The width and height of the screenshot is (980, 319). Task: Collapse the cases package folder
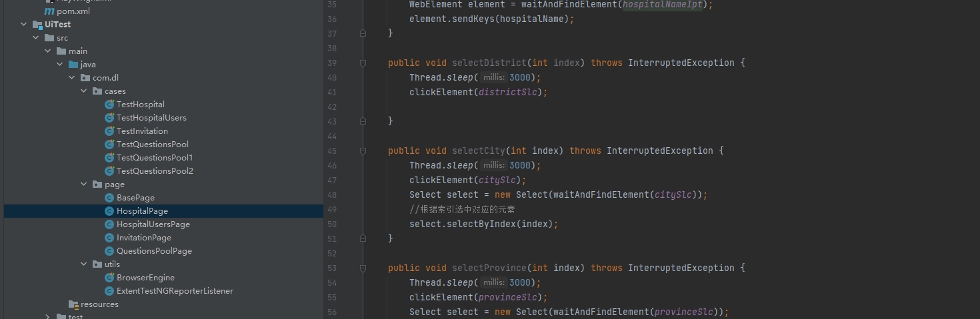click(x=84, y=91)
